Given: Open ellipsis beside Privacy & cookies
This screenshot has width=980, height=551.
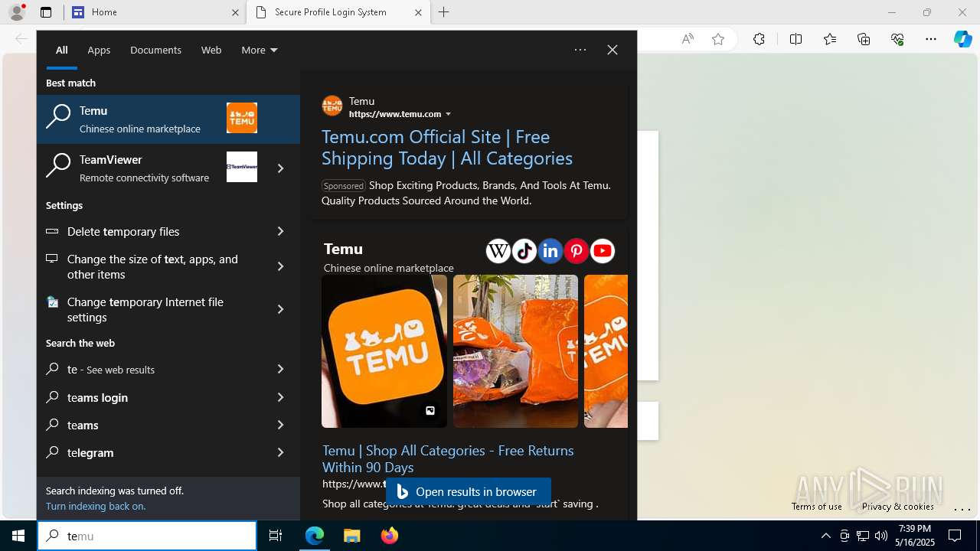Looking at the screenshot, I should [x=962, y=508].
